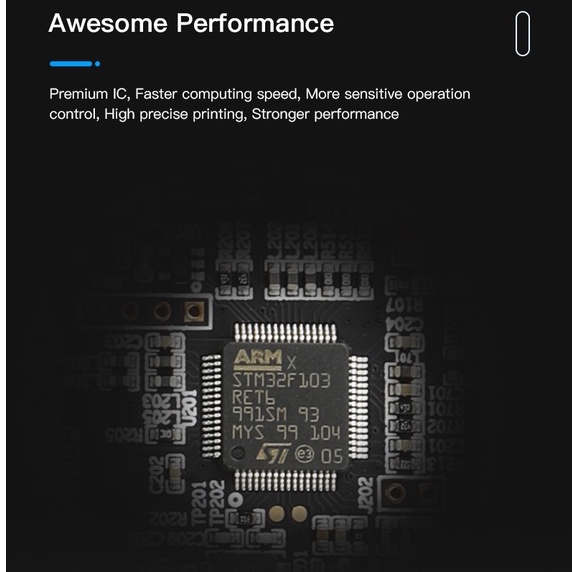The image size is (572, 572).
Task: Click the STM32F103 text on the chip
Action: (282, 380)
